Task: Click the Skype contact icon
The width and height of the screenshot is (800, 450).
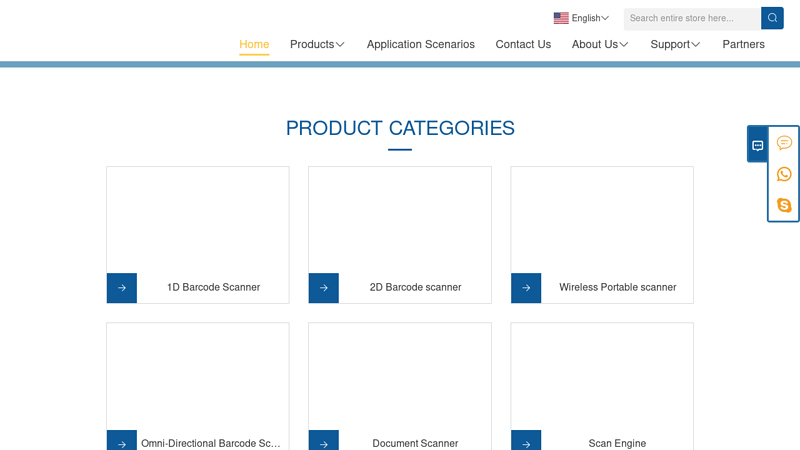Action: pos(784,205)
